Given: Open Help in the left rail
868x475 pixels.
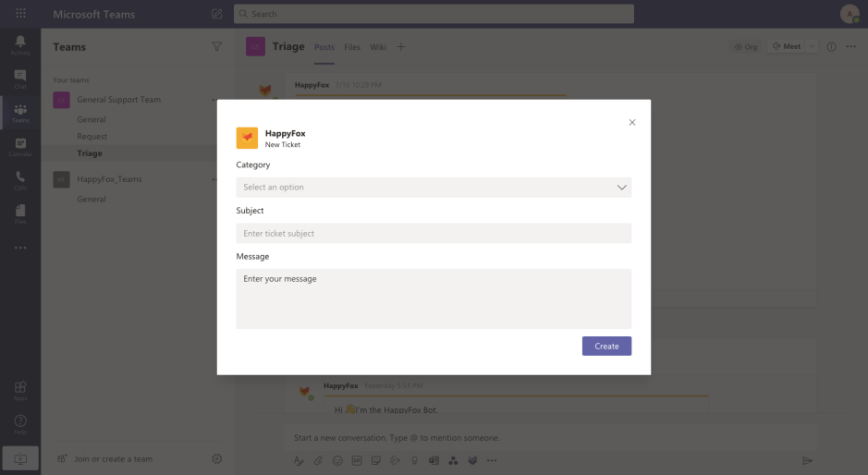Looking at the screenshot, I should [20, 424].
